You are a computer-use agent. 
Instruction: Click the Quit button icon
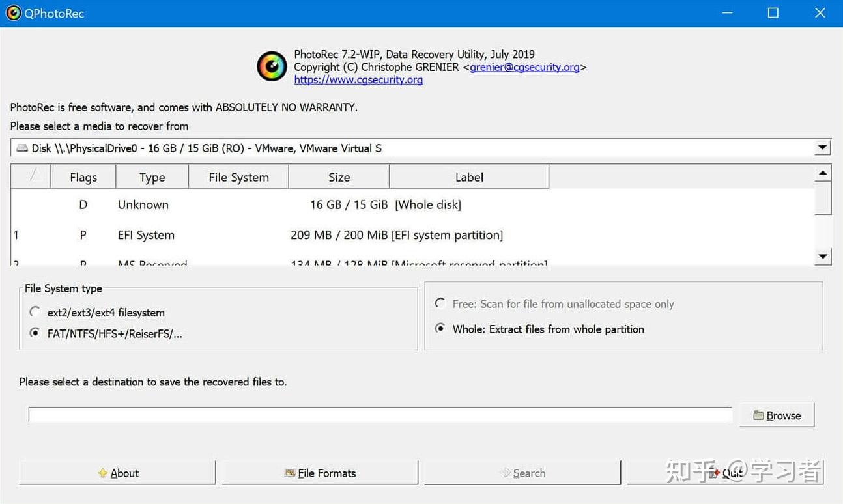(715, 473)
